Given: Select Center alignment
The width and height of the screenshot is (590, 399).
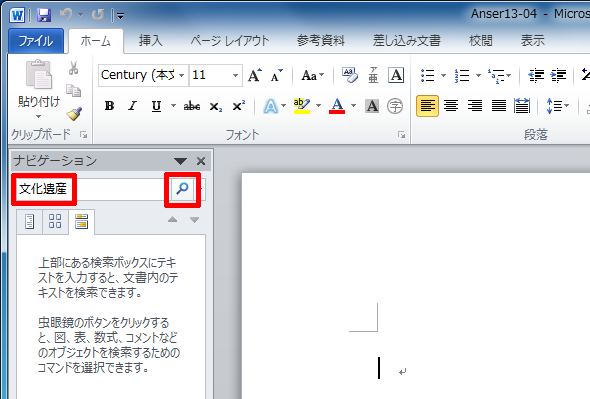Looking at the screenshot, I should point(451,106).
